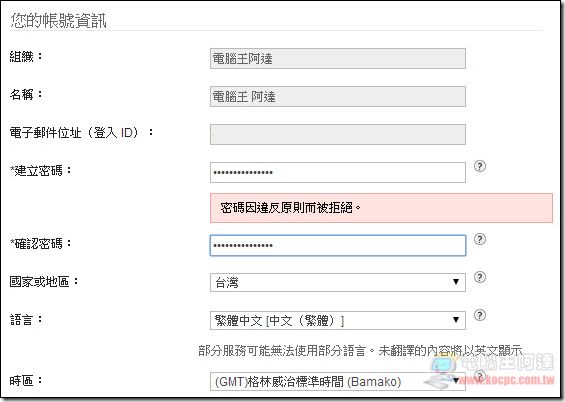The width and height of the screenshot is (565, 402).
Task: Expand the 時區 dropdown showing GMT Bamako
Action: click(338, 381)
